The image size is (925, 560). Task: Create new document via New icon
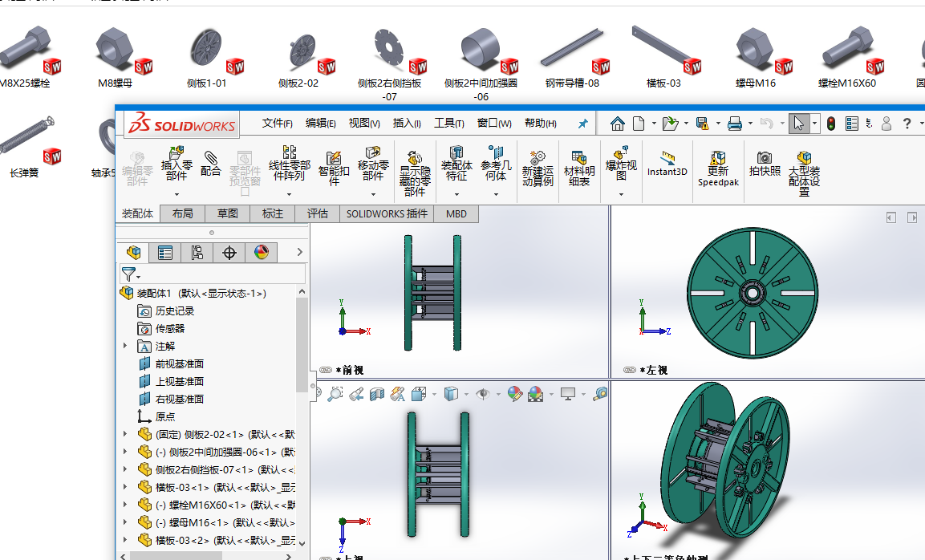coord(639,124)
